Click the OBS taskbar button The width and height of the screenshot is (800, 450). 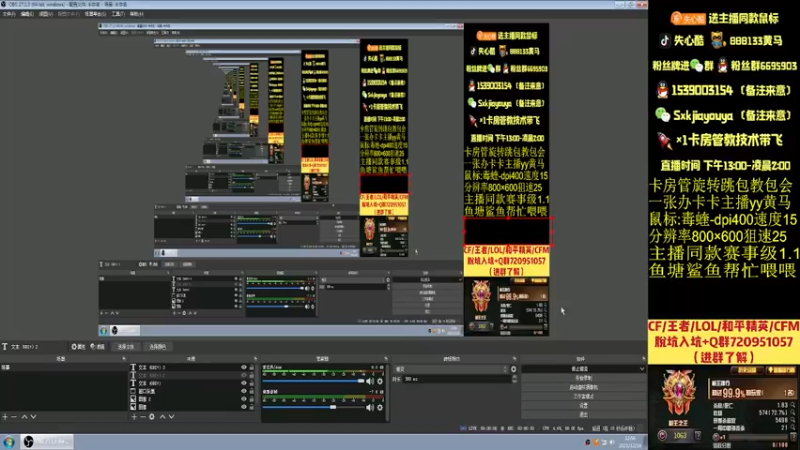47,442
